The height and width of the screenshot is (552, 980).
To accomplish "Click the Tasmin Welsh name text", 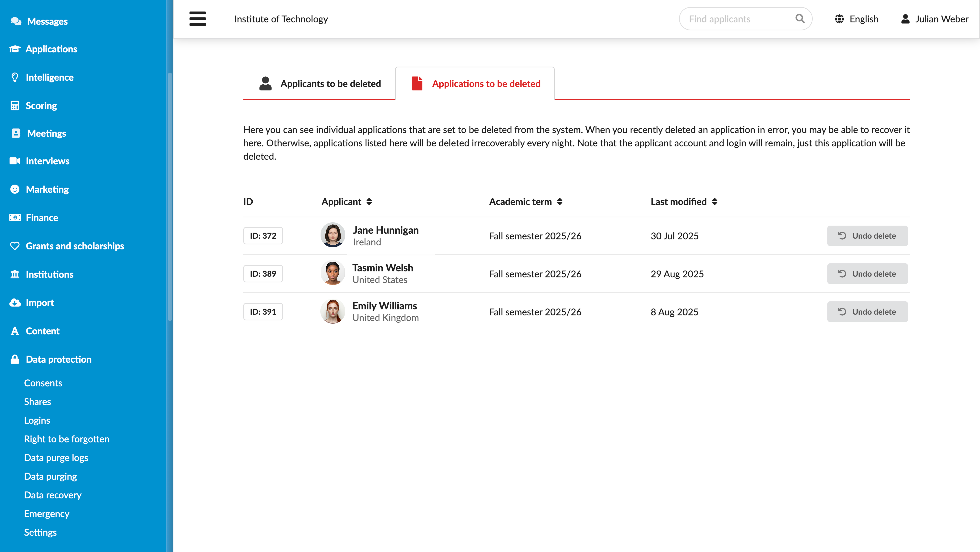I will coord(382,268).
